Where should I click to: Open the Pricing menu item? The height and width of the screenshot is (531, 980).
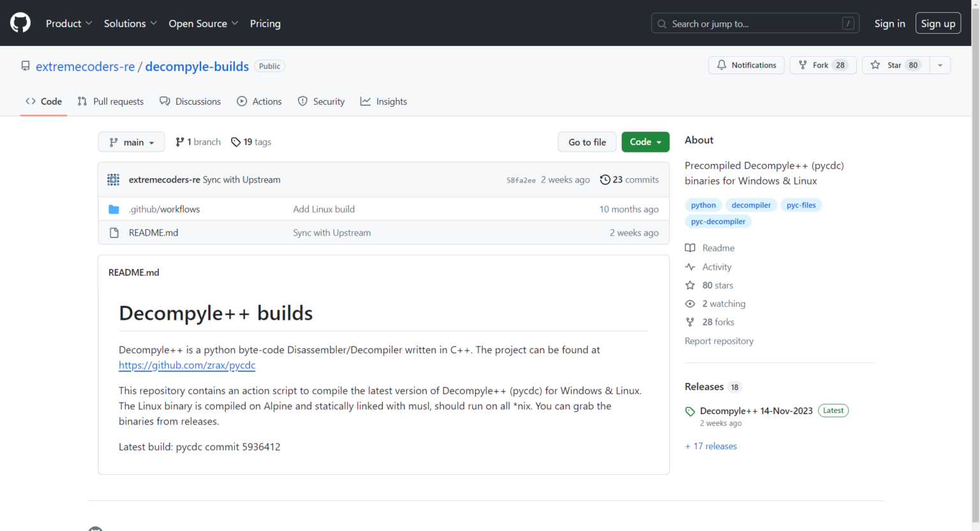pyautogui.click(x=265, y=23)
